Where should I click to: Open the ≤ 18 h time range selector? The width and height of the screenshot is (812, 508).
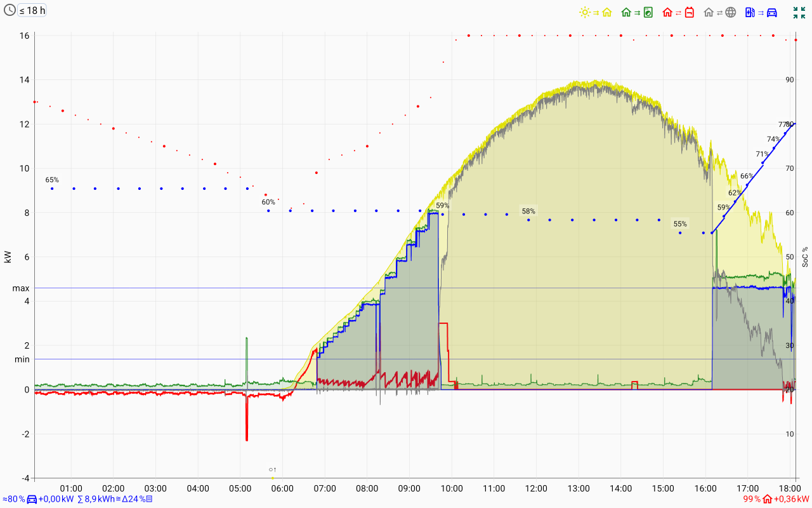click(32, 10)
